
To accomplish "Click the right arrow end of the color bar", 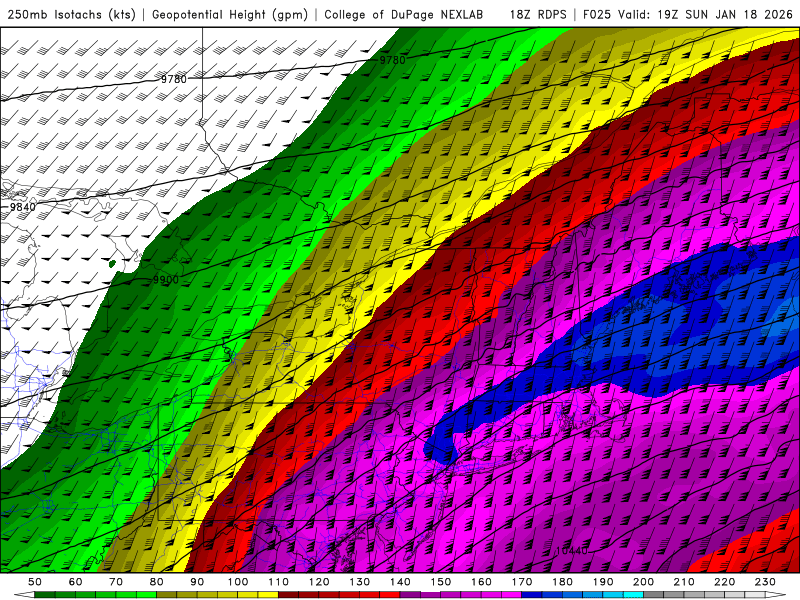I will tap(776, 595).
